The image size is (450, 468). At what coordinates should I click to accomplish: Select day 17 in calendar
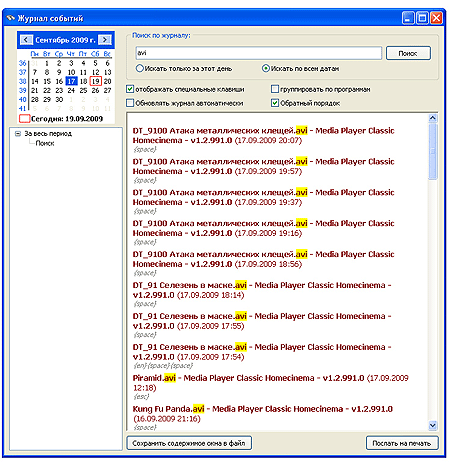coord(71,81)
